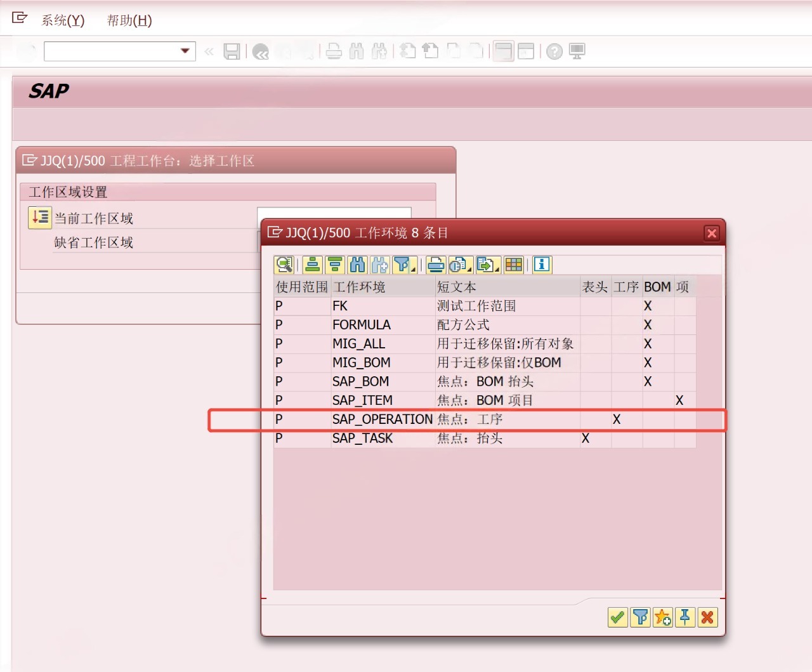Click the 表头 column header
This screenshot has height=672, width=812.
596,287
